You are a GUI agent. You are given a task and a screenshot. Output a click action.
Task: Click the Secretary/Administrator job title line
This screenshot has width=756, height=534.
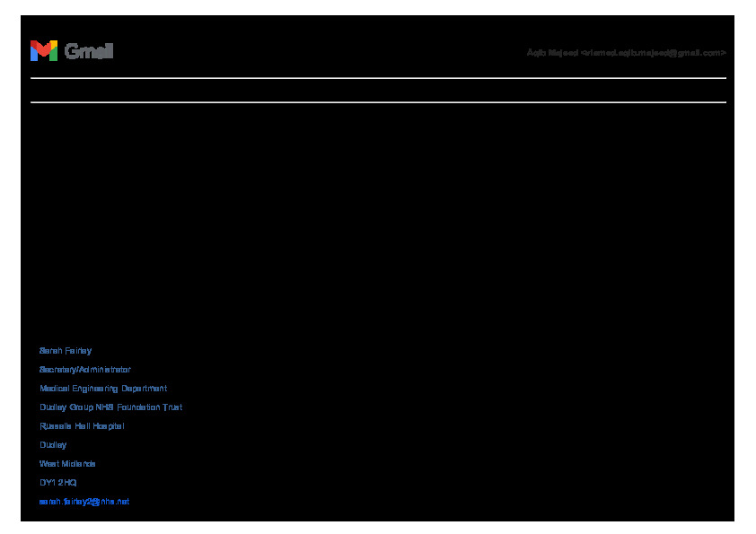[x=85, y=370]
